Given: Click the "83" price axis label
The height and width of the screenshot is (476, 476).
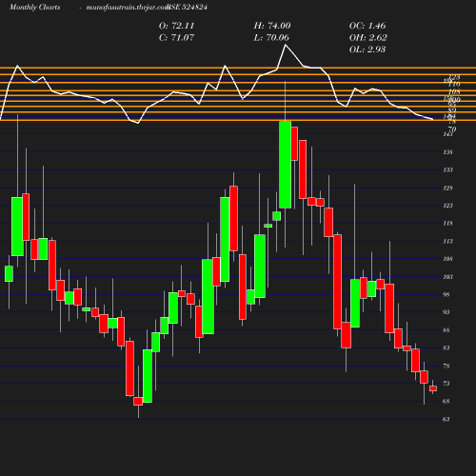Looking at the screenshot, I should (446, 348).
